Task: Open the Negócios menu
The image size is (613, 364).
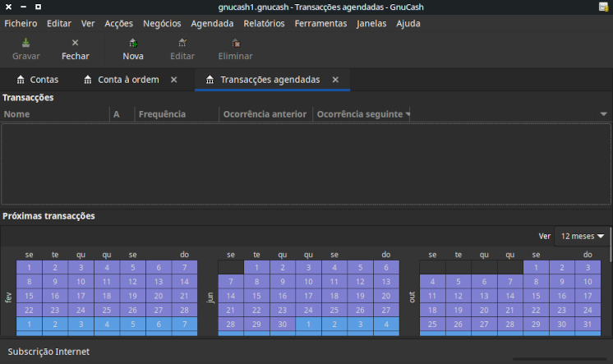Action: [162, 24]
